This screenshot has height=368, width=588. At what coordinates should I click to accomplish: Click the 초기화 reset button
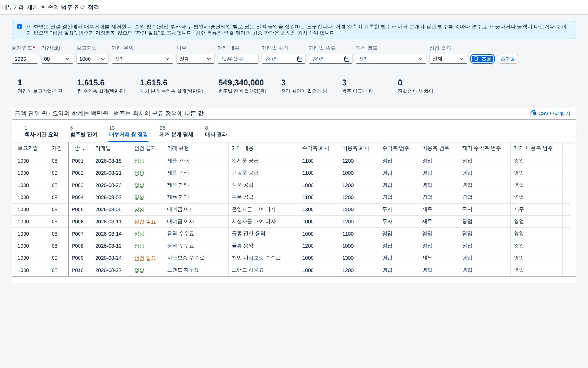pyautogui.click(x=508, y=59)
